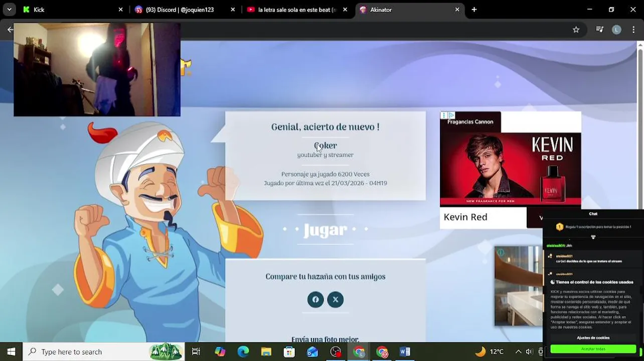Close the YouTube tab
This screenshot has height=361, width=644.
click(x=345, y=10)
